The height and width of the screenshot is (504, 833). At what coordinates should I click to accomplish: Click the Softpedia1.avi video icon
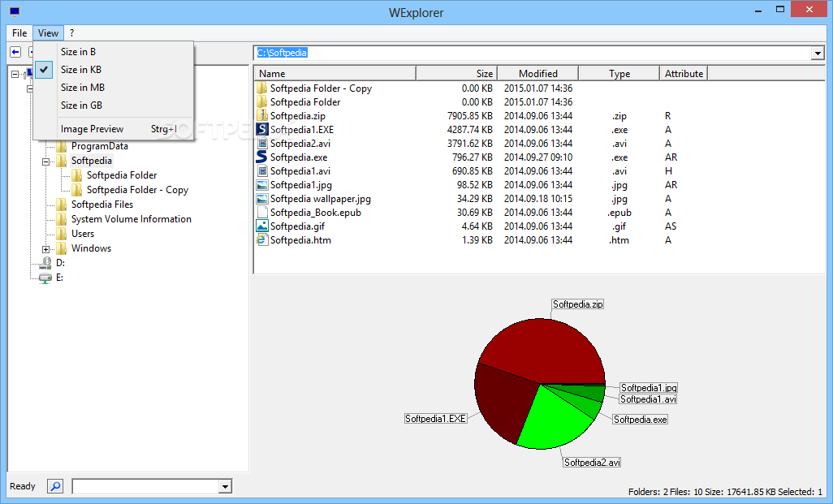coord(262,171)
